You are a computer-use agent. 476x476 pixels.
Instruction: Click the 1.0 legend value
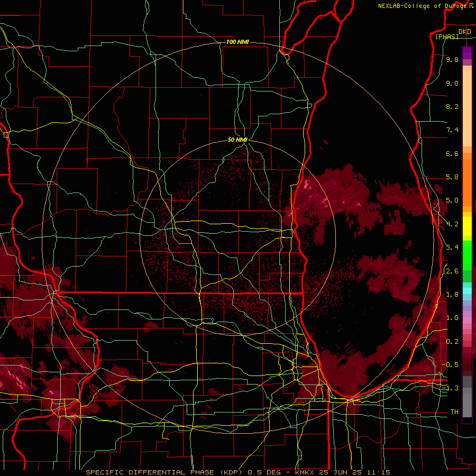(452, 318)
